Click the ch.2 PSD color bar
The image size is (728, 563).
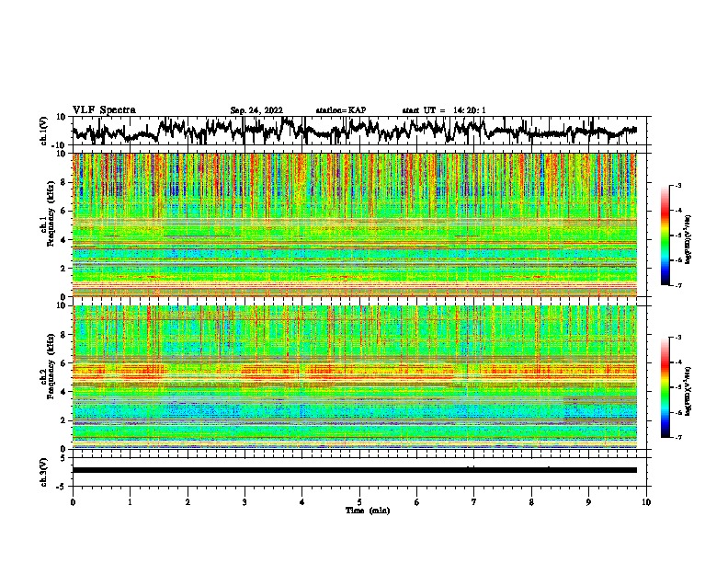pyautogui.click(x=665, y=387)
